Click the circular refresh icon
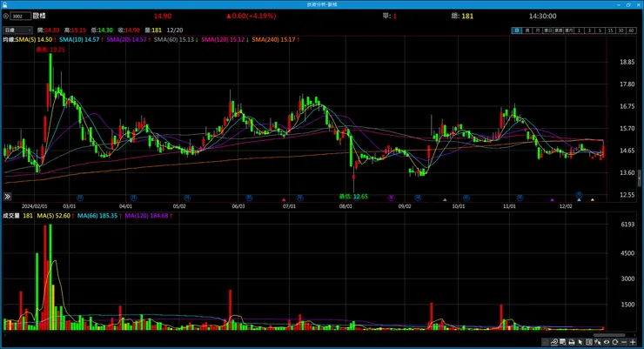Image resolution: width=644 pixels, height=349 pixels. click(x=614, y=342)
